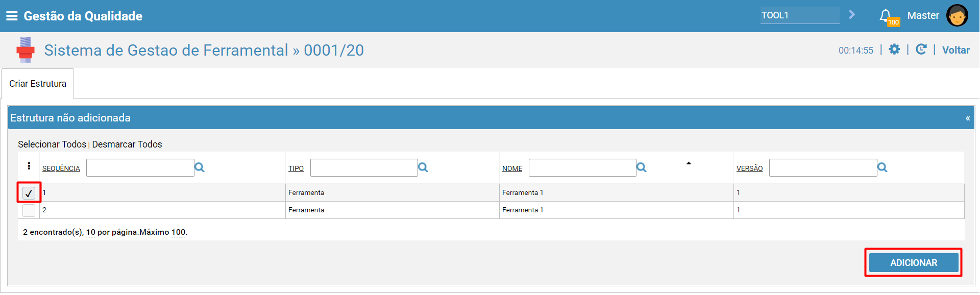Open the settings gear icon
The width and height of the screenshot is (980, 295).
pyautogui.click(x=894, y=49)
